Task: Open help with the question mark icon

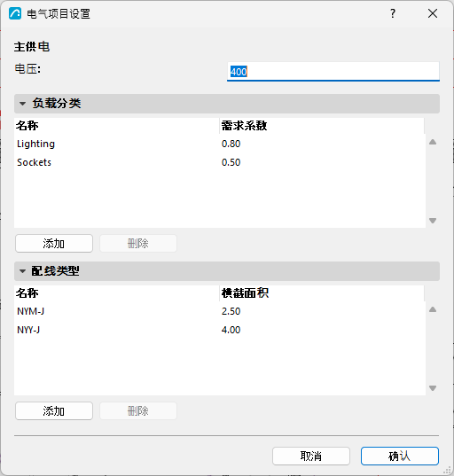Action: pyautogui.click(x=393, y=13)
